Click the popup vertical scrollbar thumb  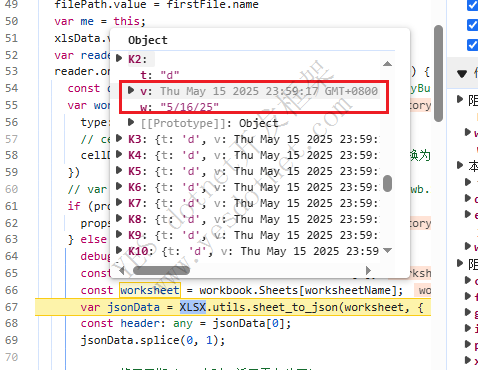(387, 183)
